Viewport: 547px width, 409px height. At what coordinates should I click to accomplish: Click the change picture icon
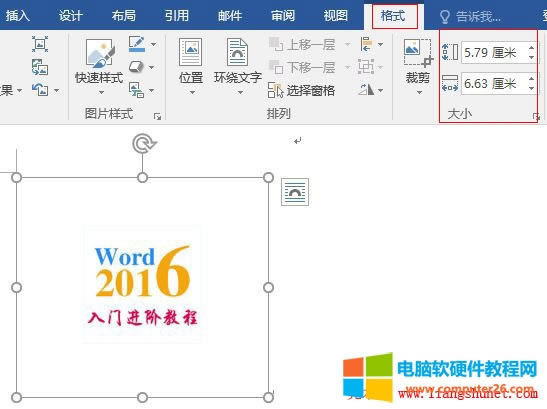click(40, 67)
